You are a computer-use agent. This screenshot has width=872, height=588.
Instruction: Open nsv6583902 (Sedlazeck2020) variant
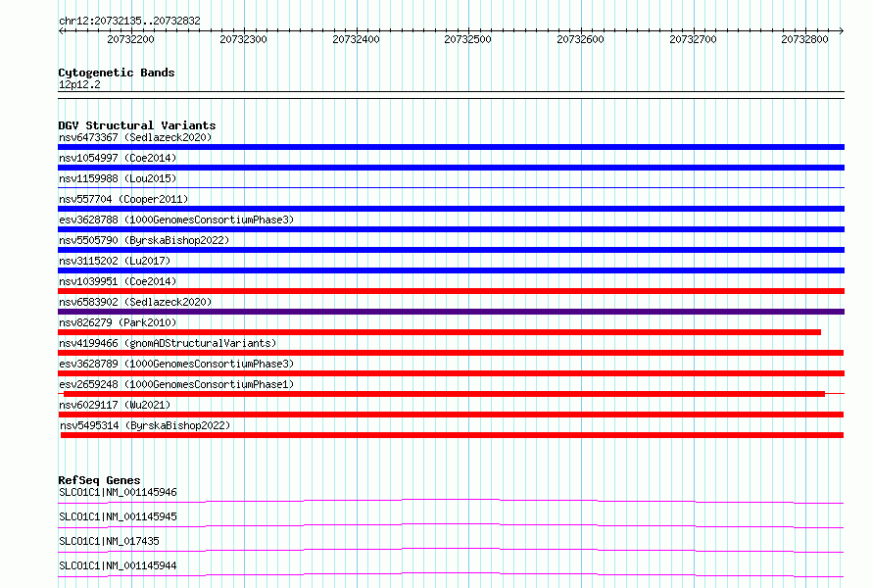tap(135, 302)
